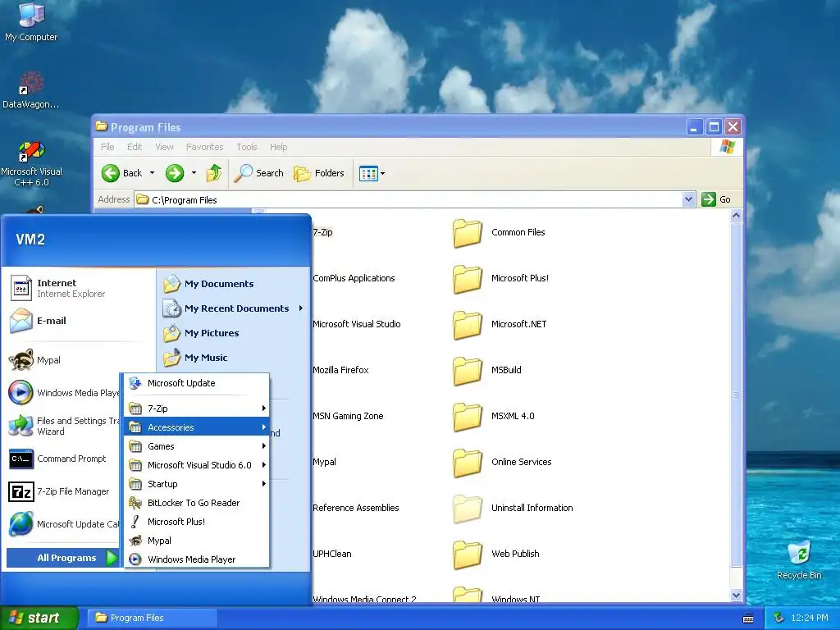The image size is (840, 630).
Task: Open the Online Services folder icon
Action: (467, 463)
